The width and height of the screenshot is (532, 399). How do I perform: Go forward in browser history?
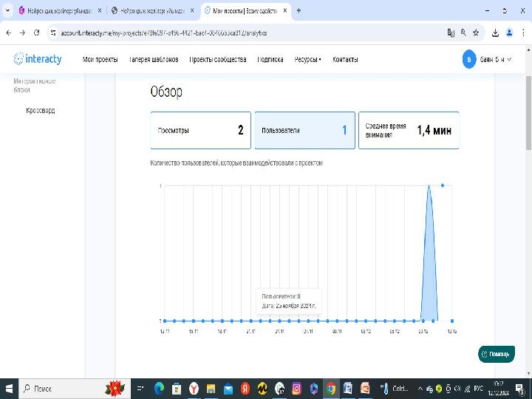click(x=22, y=33)
